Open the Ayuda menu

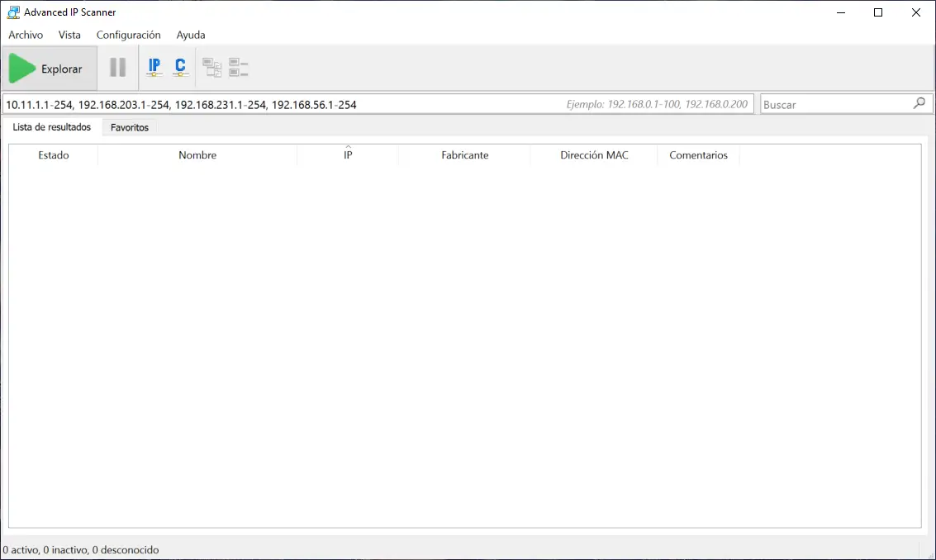click(190, 35)
